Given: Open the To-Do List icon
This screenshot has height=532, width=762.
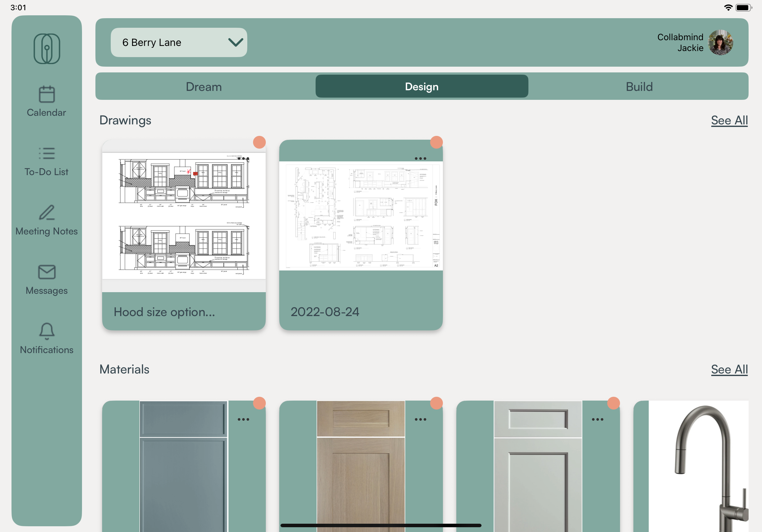Looking at the screenshot, I should pos(47,153).
